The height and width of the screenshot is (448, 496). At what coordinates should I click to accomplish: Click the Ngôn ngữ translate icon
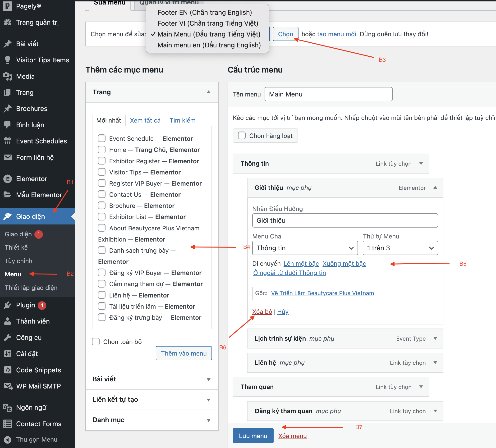[x=8, y=408]
